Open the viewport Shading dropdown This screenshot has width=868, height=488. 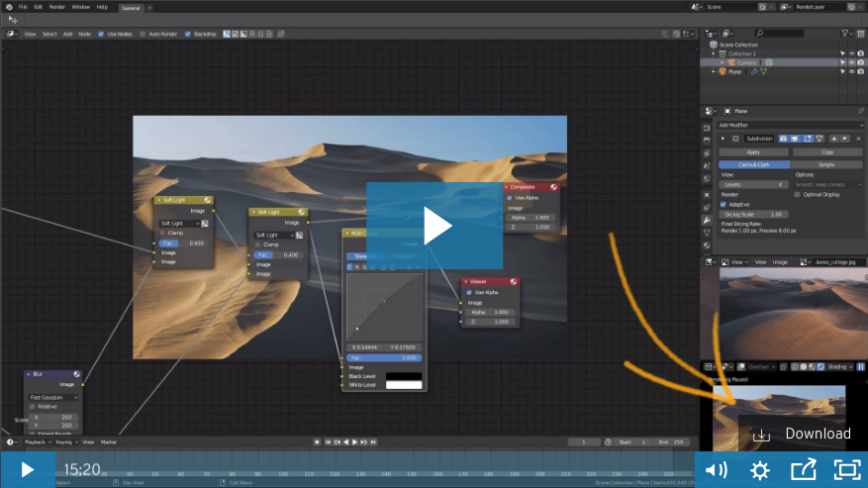click(x=840, y=366)
